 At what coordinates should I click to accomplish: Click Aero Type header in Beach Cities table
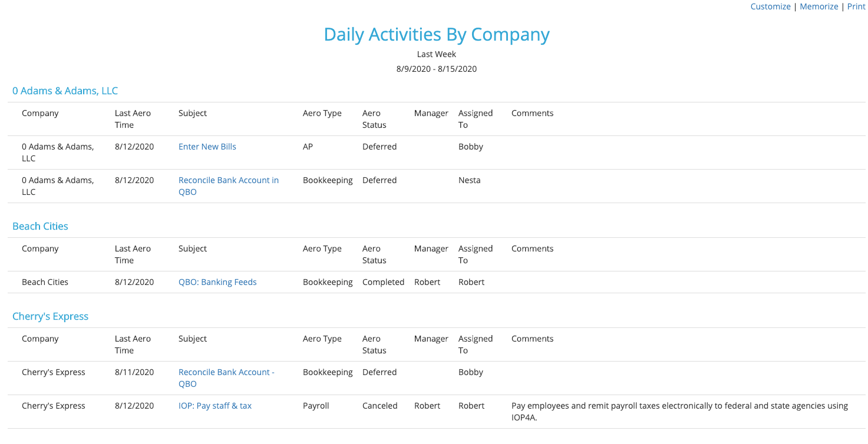coord(322,248)
